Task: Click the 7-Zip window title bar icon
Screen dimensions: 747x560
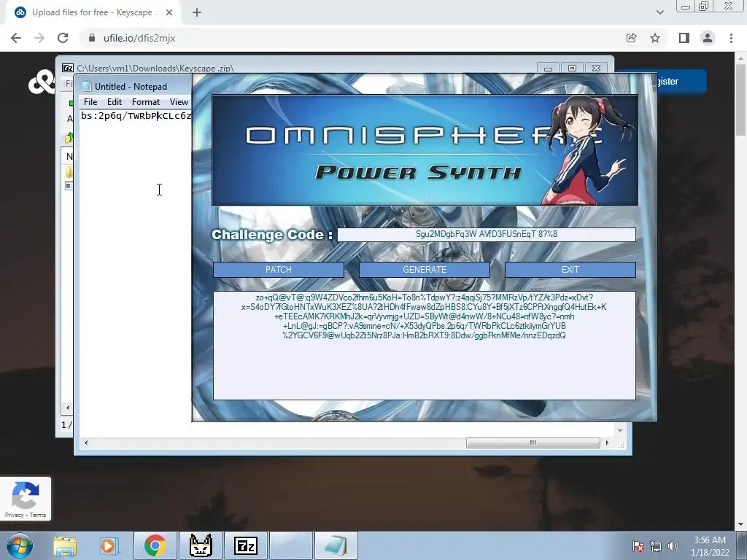Action: [68, 68]
